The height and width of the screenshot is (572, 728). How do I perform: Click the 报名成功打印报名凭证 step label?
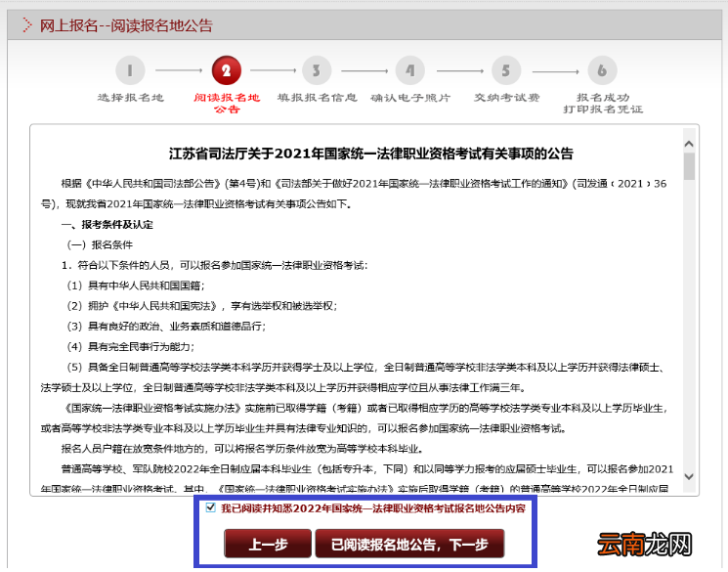[603, 103]
